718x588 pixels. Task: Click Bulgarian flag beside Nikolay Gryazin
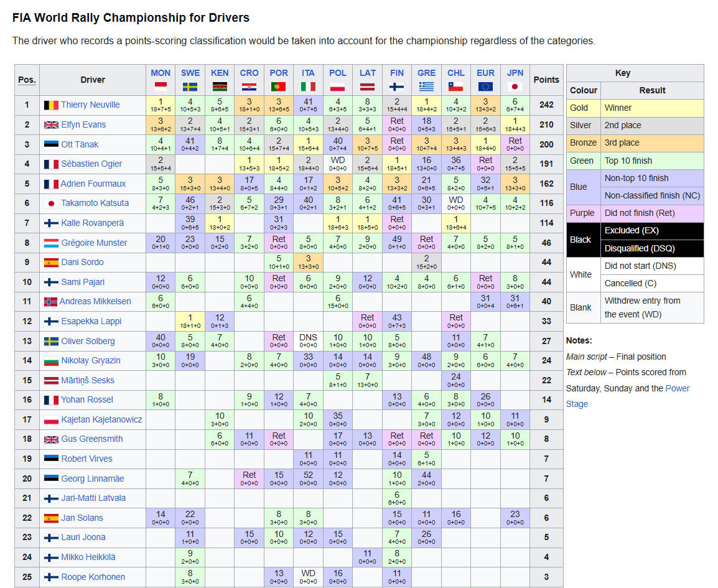pyautogui.click(x=51, y=361)
